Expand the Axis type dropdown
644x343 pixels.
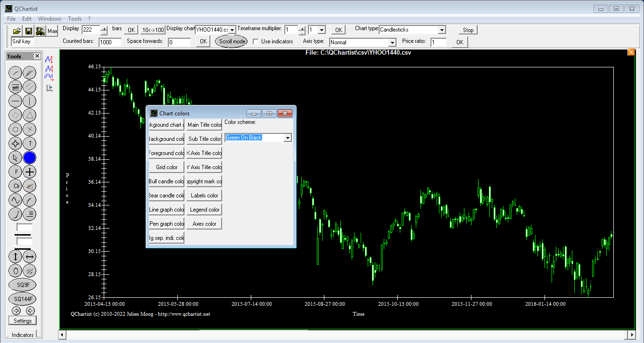(392, 43)
